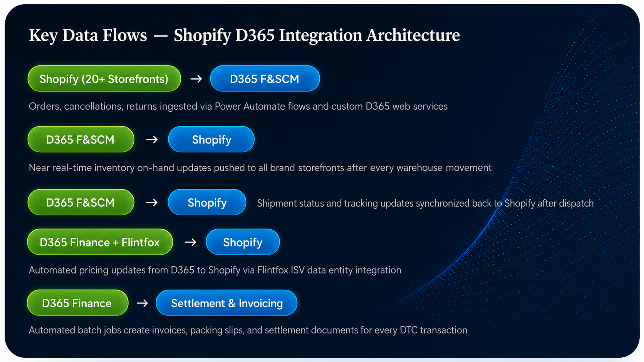Select the blue D365 F&SCM pill
This screenshot has width=644, height=362.
point(265,78)
